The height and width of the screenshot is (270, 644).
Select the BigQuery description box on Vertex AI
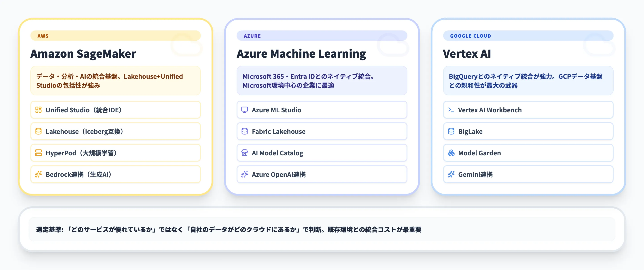point(528,81)
